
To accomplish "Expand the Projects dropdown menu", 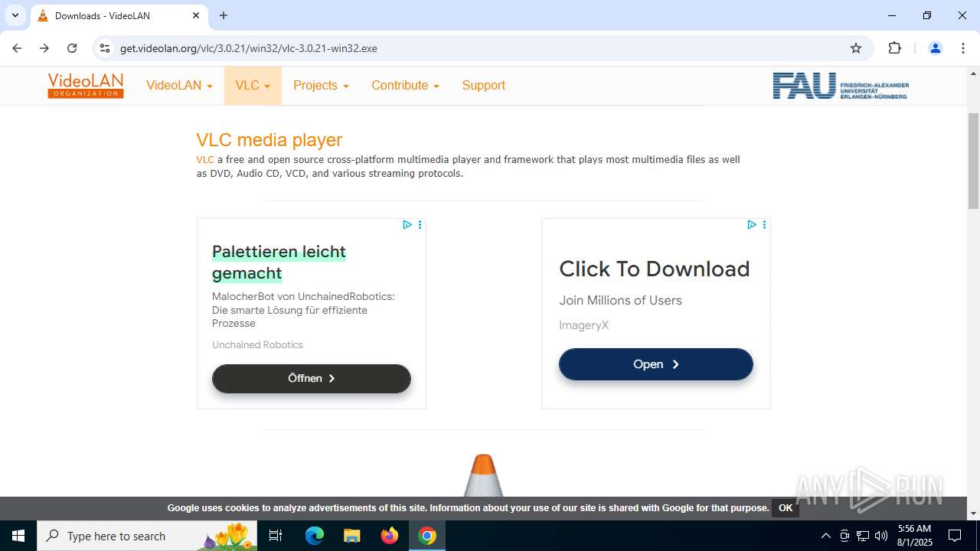I will click(x=321, y=86).
